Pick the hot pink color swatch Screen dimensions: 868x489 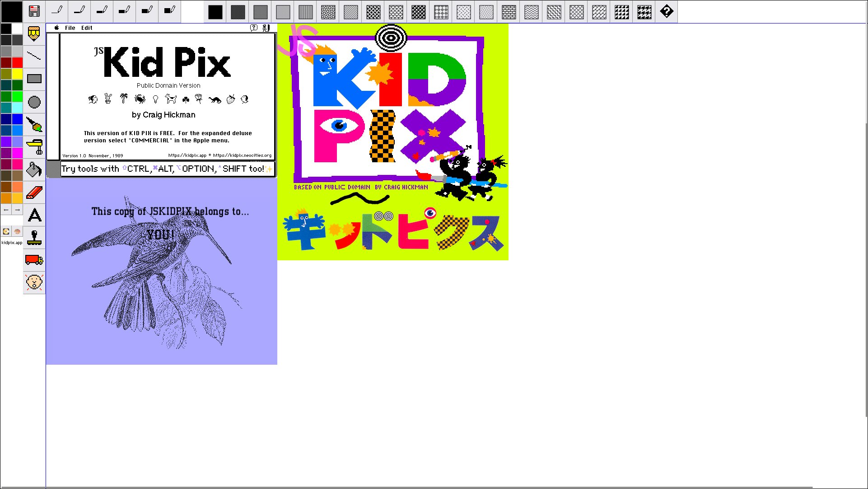click(x=17, y=164)
